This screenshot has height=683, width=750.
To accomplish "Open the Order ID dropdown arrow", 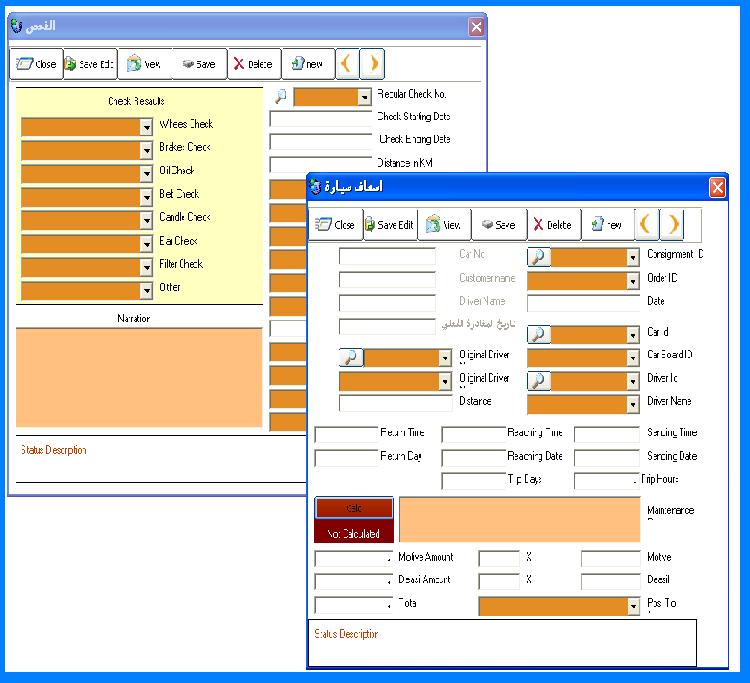I will [633, 281].
